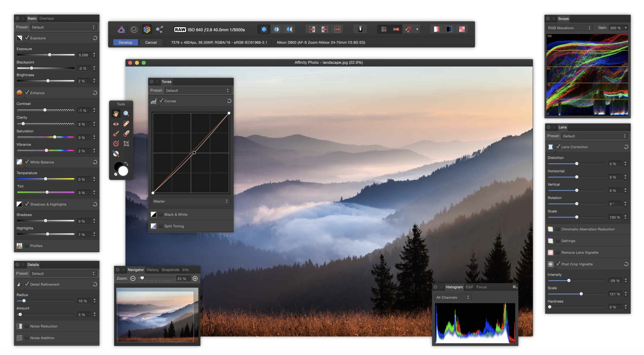Click the Develop button
The width and height of the screenshot is (644, 355).
125,42
